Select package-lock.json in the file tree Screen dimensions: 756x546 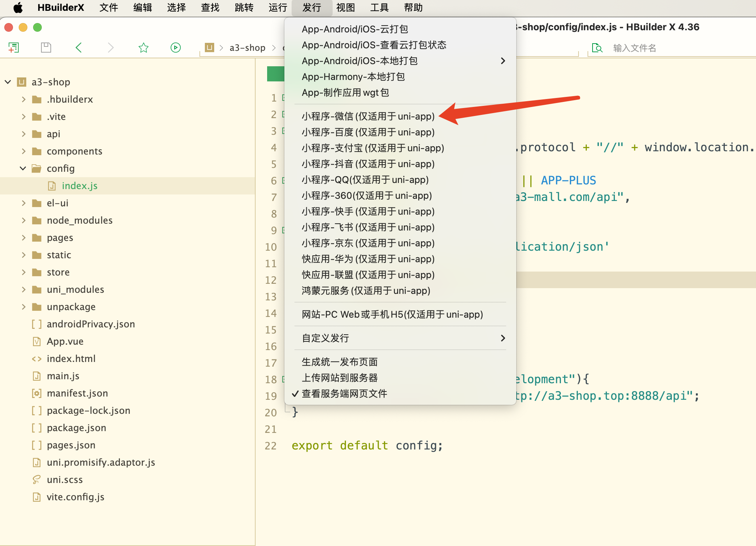128,411
